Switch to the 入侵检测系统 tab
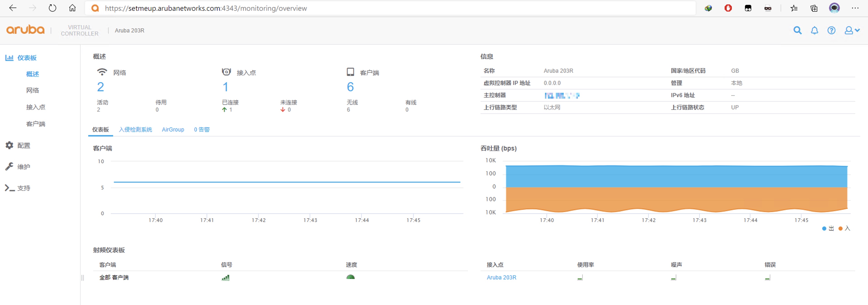The image size is (868, 305). [x=135, y=130]
